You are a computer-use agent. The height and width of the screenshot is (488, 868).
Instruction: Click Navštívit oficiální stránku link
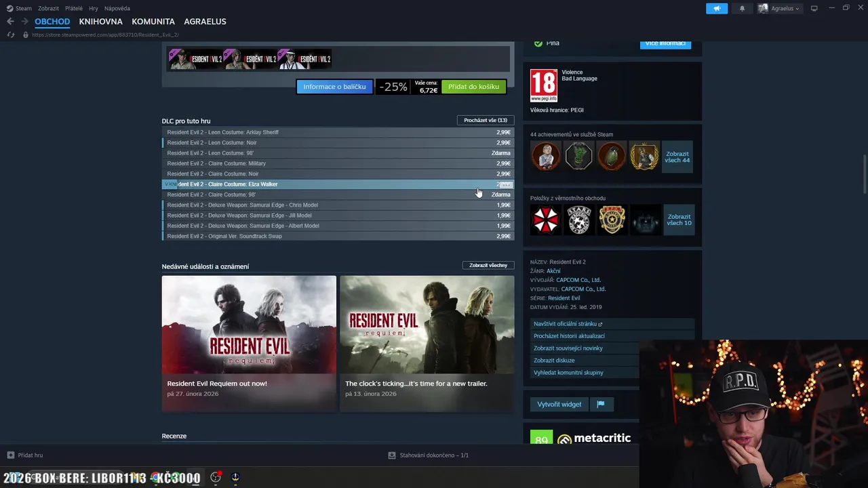(x=612, y=324)
